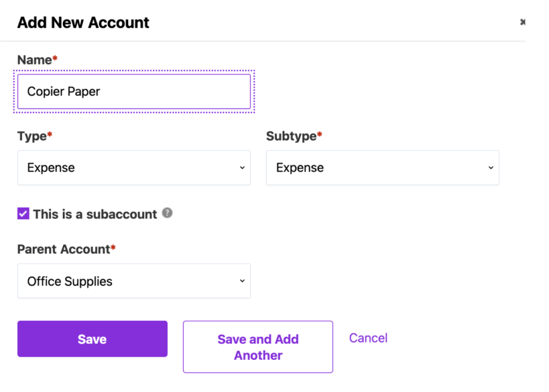Click the This is a subaccount label text
Viewport: 549px width, 392px height.
pos(95,214)
